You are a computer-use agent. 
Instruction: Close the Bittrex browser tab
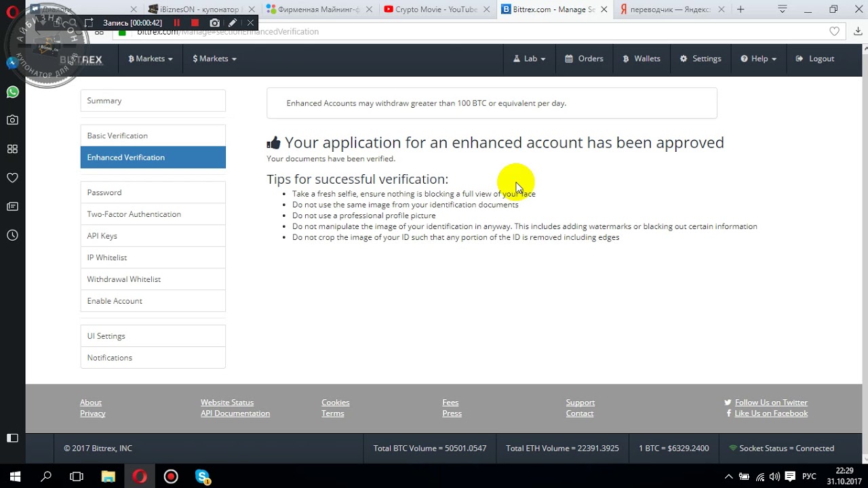point(603,9)
